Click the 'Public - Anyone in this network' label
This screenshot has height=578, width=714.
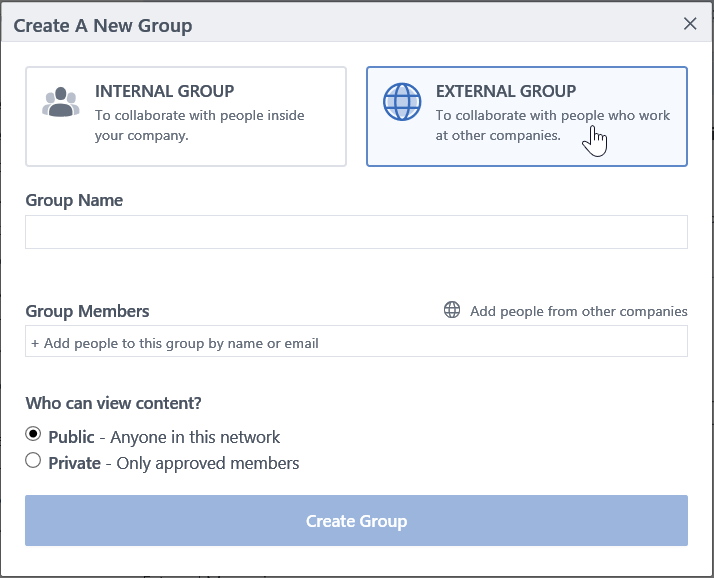pyautogui.click(x=164, y=437)
